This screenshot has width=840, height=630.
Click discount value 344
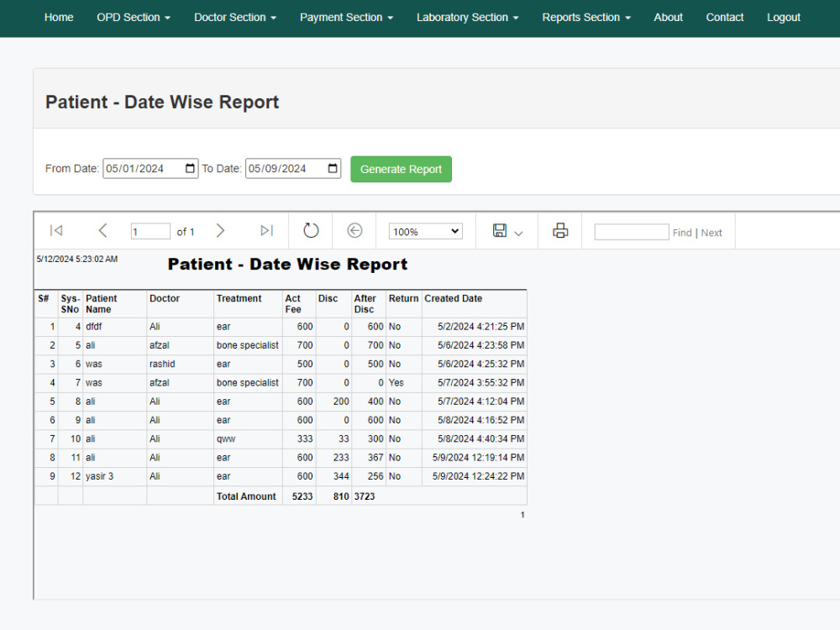pyautogui.click(x=341, y=476)
